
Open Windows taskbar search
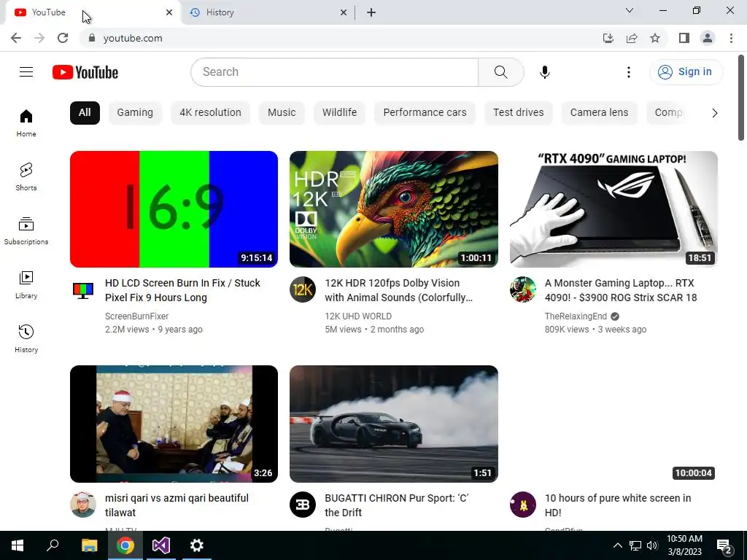53,545
